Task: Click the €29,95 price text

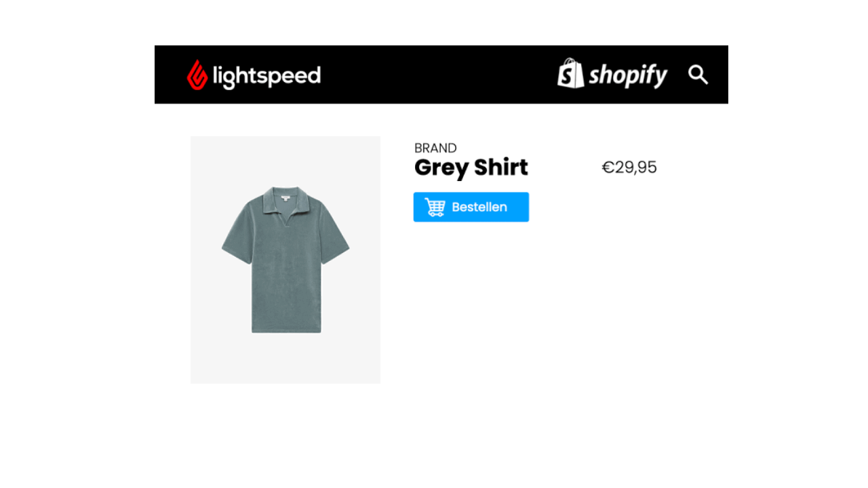Action: [x=629, y=167]
